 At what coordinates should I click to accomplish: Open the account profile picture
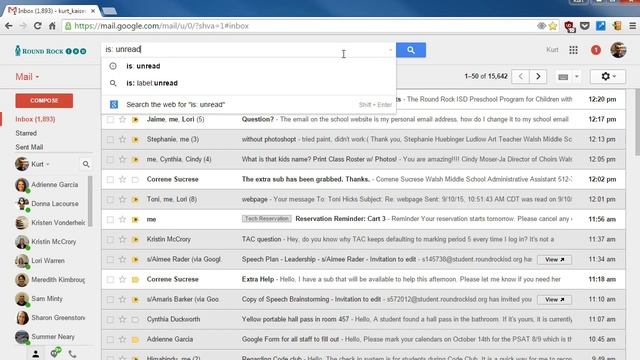pos(618,50)
